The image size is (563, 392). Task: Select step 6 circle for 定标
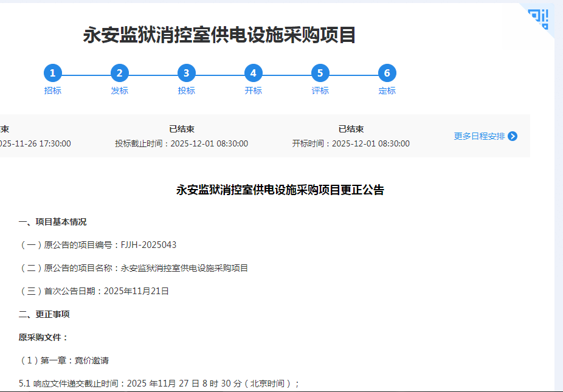click(387, 74)
